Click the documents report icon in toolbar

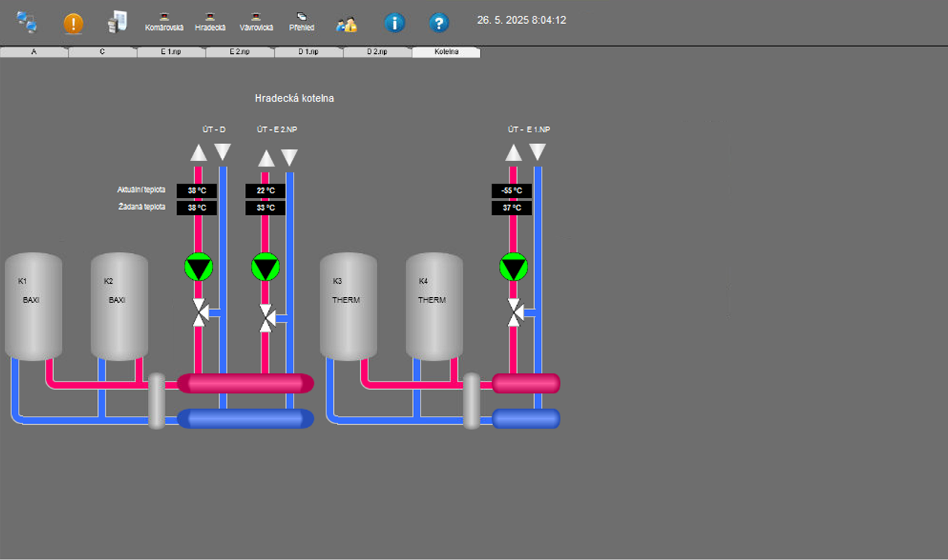pos(118,22)
